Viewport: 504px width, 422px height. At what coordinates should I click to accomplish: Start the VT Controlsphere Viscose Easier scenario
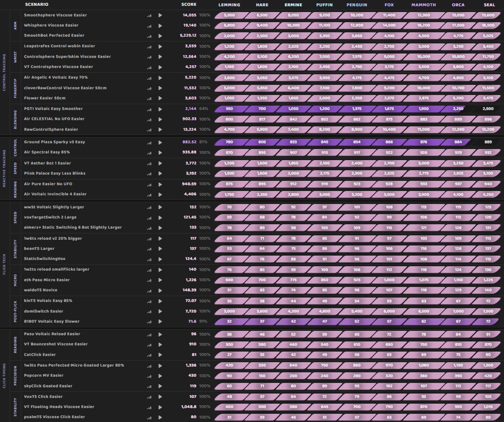click(x=160, y=67)
